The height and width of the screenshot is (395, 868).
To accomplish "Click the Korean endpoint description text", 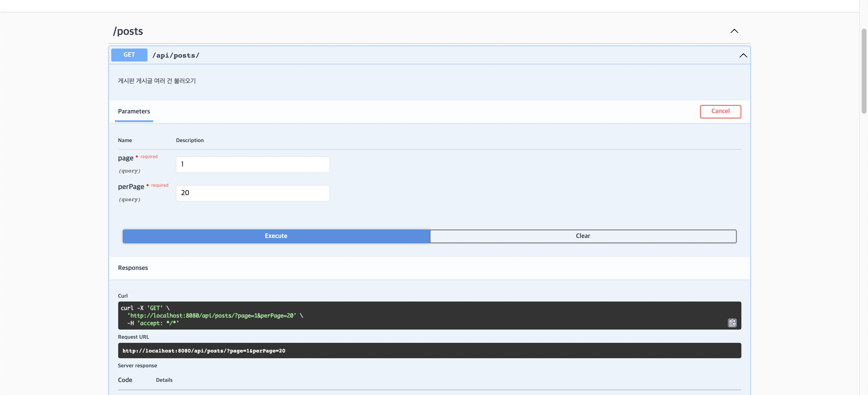I will click(157, 81).
